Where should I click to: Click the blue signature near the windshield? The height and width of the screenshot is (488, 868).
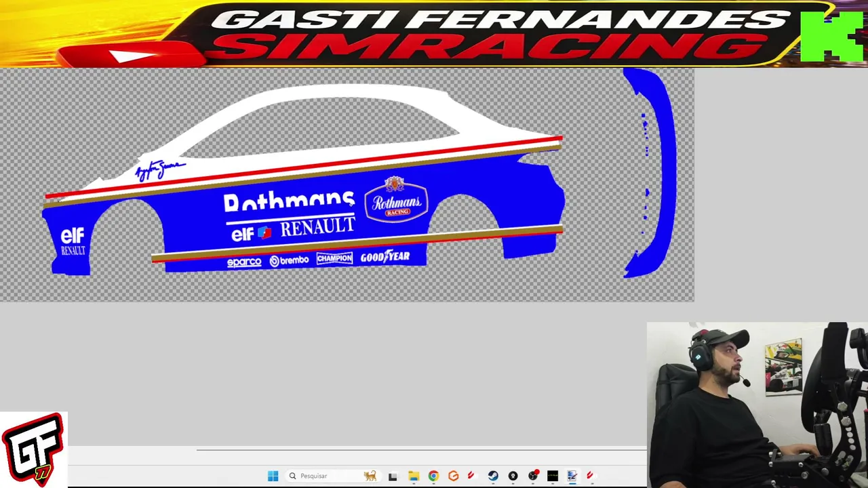click(x=160, y=169)
